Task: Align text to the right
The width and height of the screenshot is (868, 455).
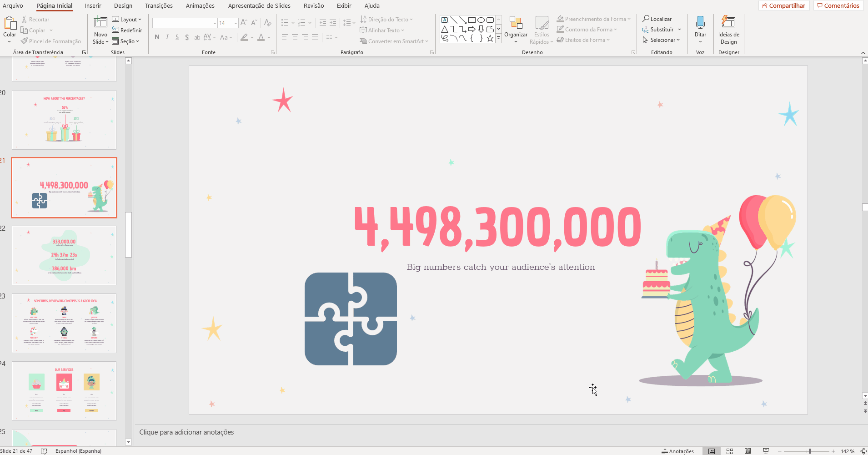Action: coord(305,37)
